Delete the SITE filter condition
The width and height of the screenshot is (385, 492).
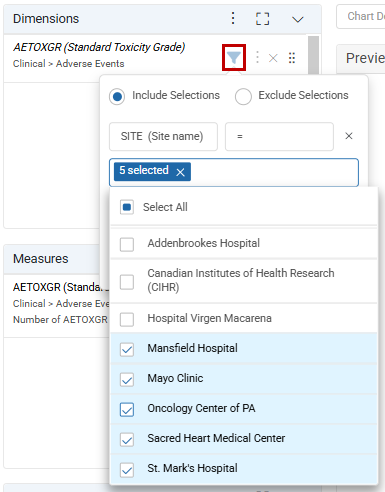click(349, 136)
